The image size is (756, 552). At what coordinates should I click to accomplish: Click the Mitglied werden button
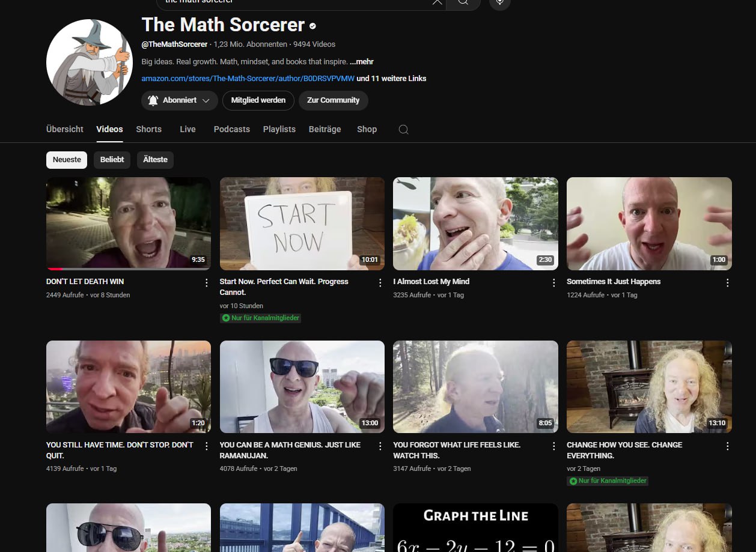(x=258, y=100)
